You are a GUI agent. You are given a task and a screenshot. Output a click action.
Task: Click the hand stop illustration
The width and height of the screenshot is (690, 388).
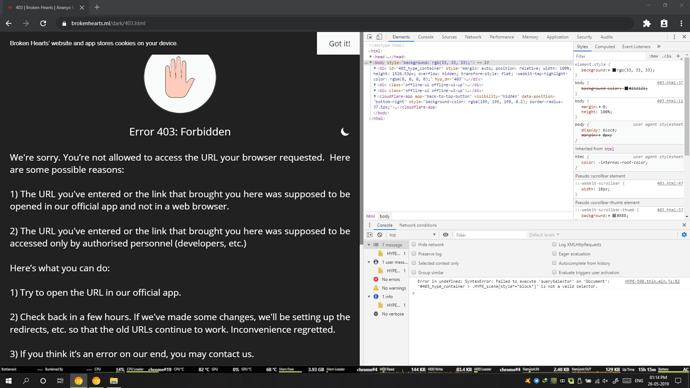click(180, 77)
